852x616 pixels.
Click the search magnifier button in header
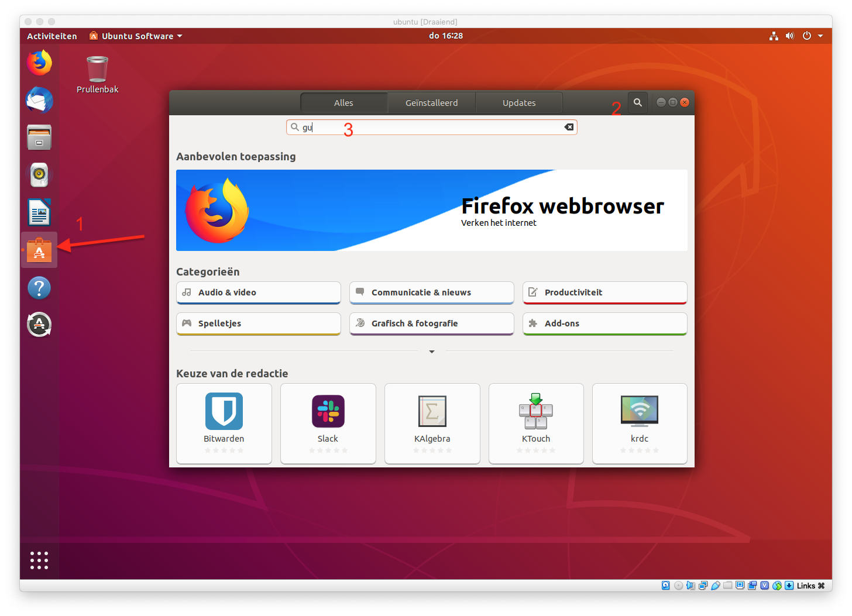coord(637,102)
